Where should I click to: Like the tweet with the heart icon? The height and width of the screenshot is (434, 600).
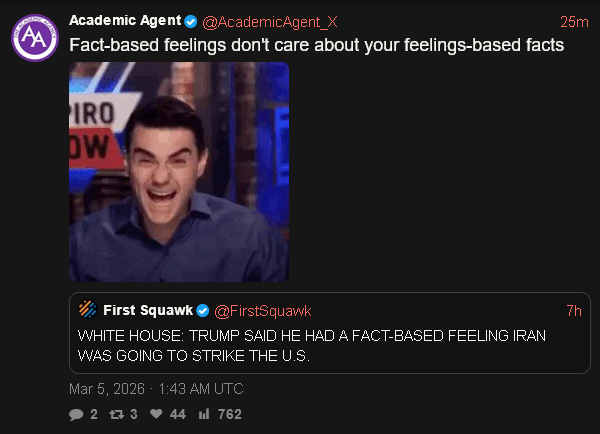click(x=156, y=413)
